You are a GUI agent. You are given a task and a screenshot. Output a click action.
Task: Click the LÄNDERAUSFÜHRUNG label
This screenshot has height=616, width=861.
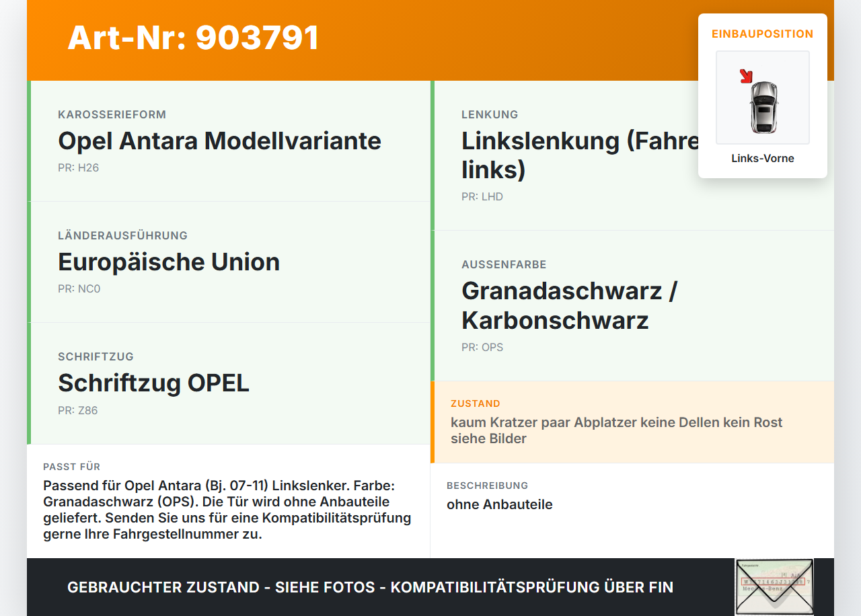click(x=122, y=235)
